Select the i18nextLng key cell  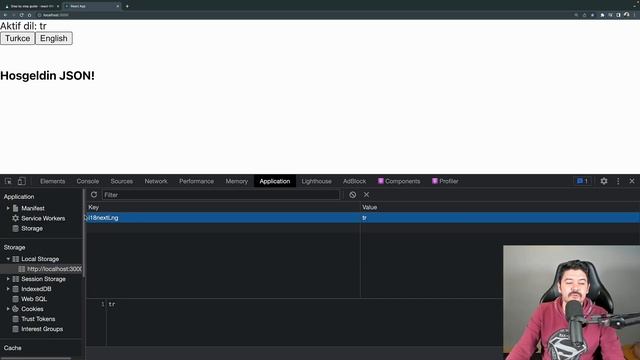(223, 218)
